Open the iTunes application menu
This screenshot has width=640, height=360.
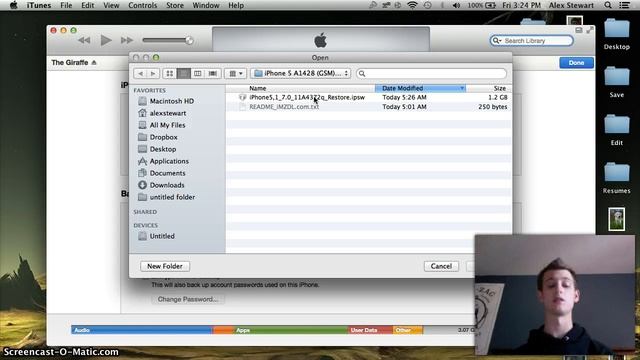pyautogui.click(x=39, y=5)
